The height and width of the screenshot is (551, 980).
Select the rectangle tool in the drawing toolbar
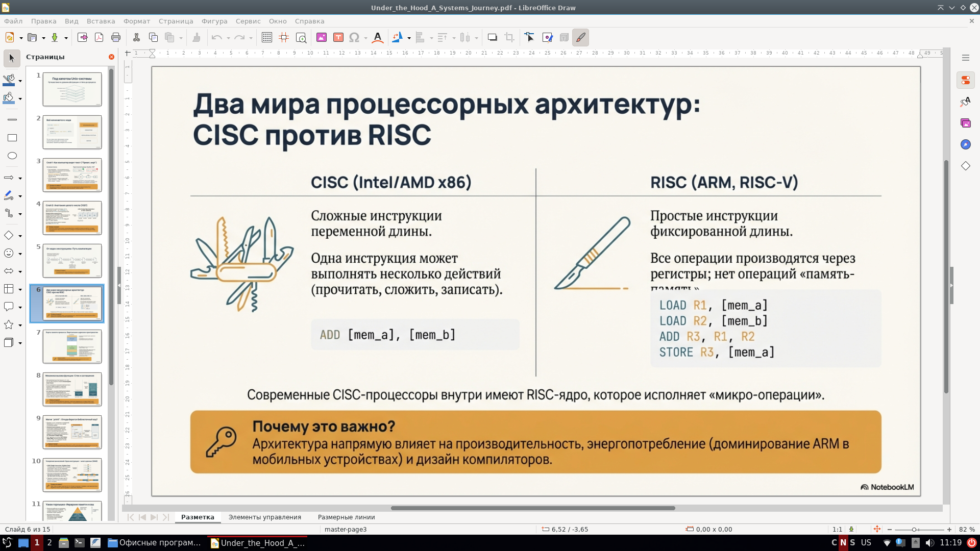(12, 137)
